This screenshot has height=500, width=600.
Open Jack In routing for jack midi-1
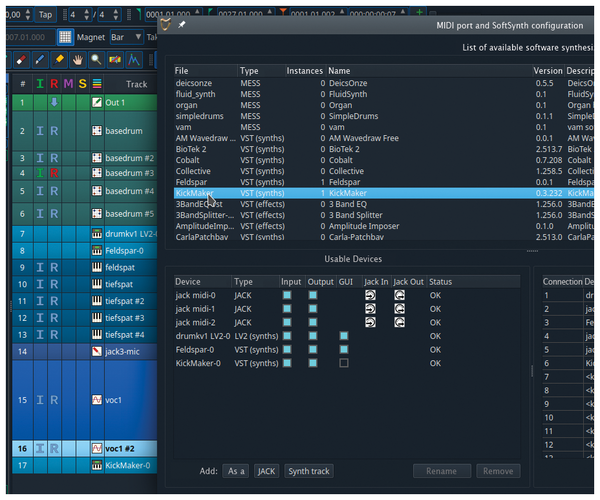click(x=370, y=309)
